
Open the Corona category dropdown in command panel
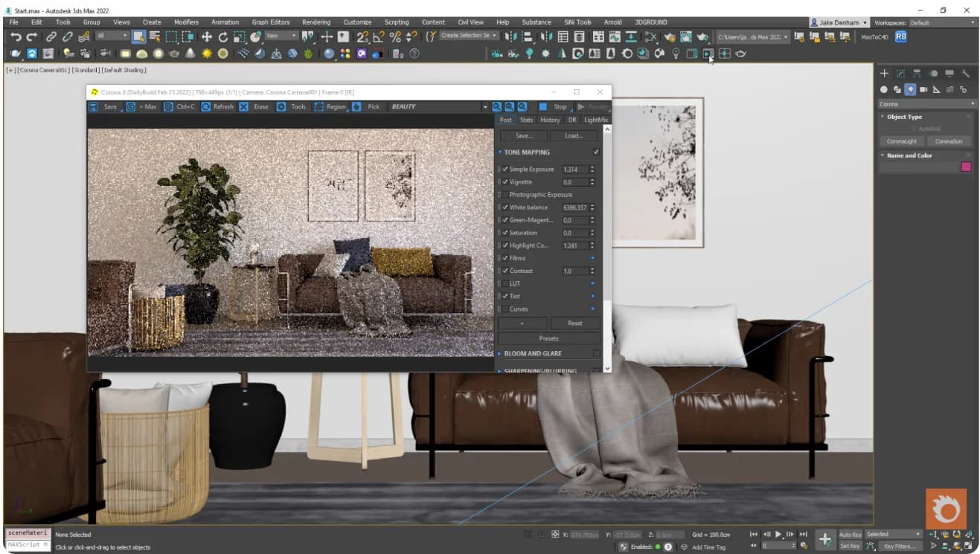[926, 104]
